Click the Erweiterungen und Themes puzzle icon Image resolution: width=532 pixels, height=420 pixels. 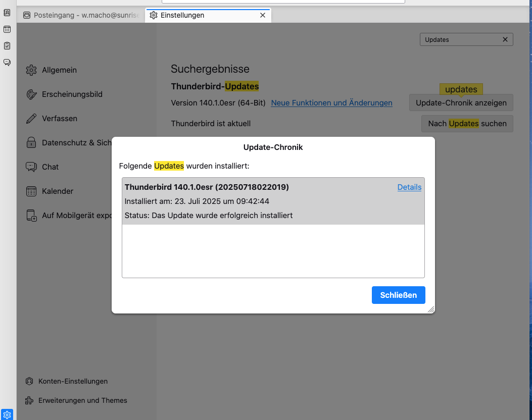coord(29,400)
